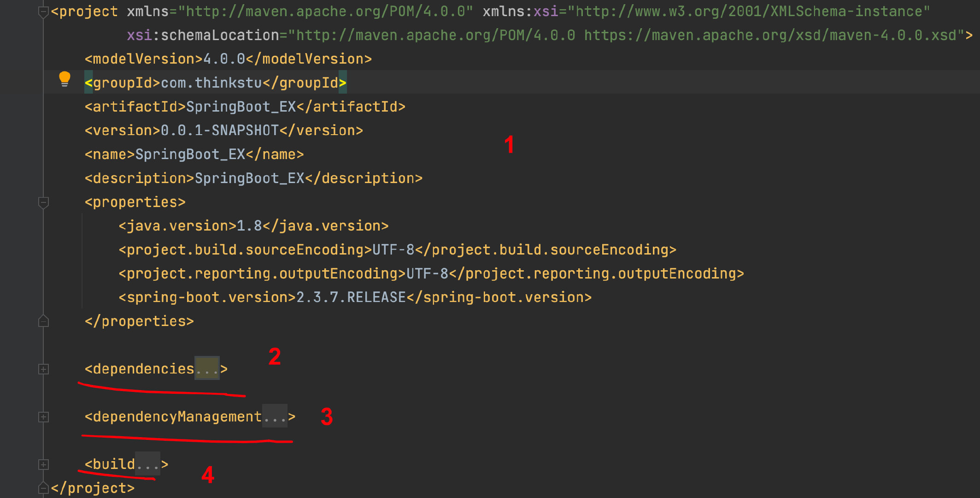
Task: Click the java.version 1.8 value
Action: pos(249,226)
